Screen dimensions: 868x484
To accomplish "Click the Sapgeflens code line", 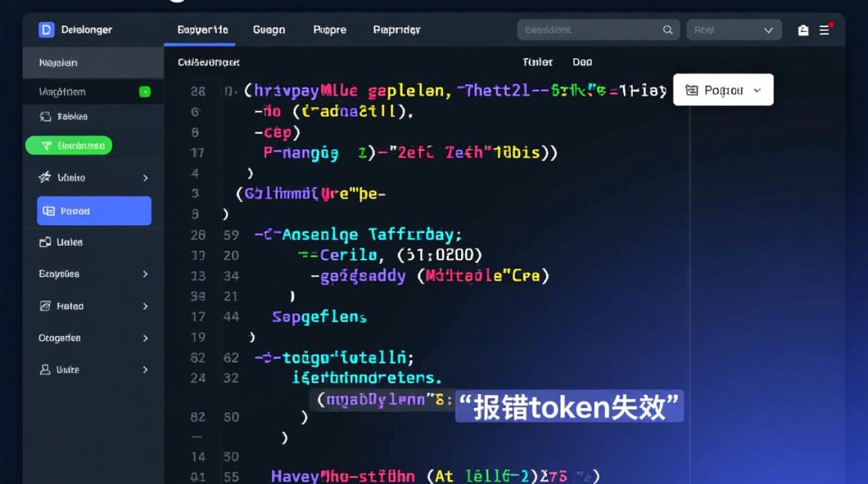I will pos(319,317).
